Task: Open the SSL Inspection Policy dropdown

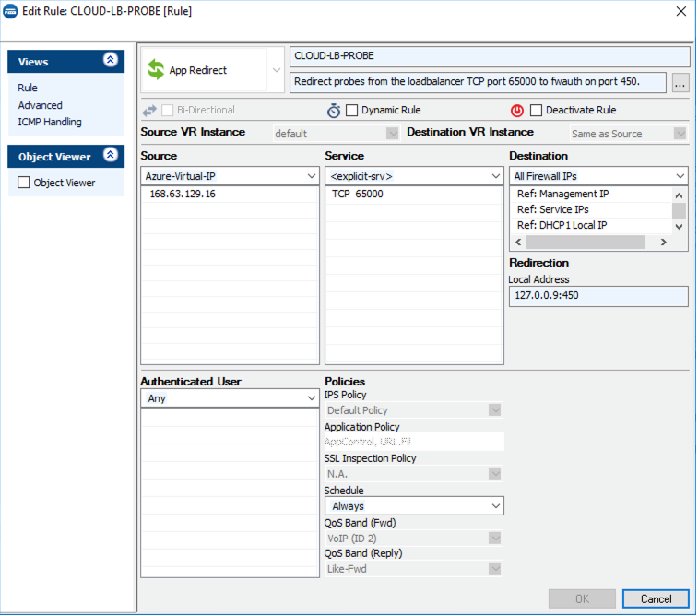Action: click(494, 474)
